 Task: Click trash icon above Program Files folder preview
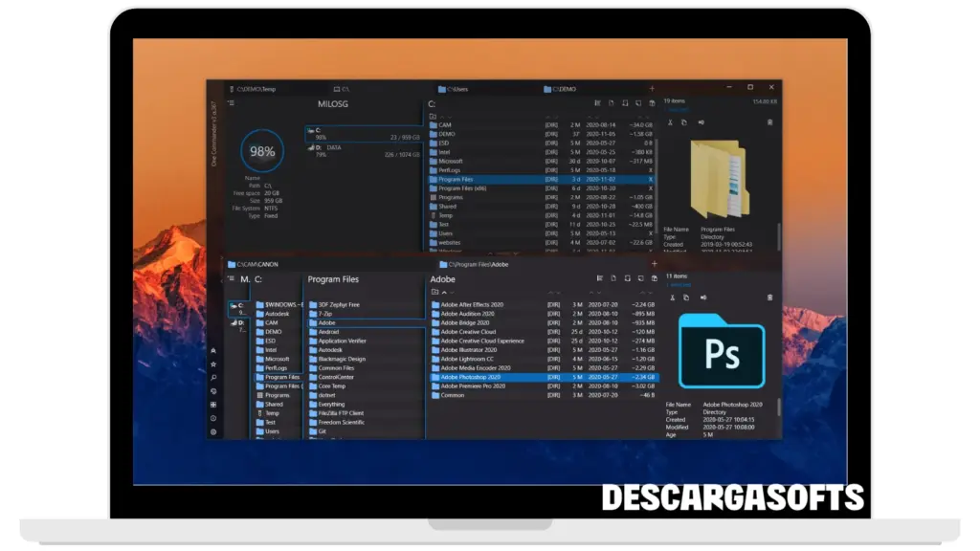[769, 122]
